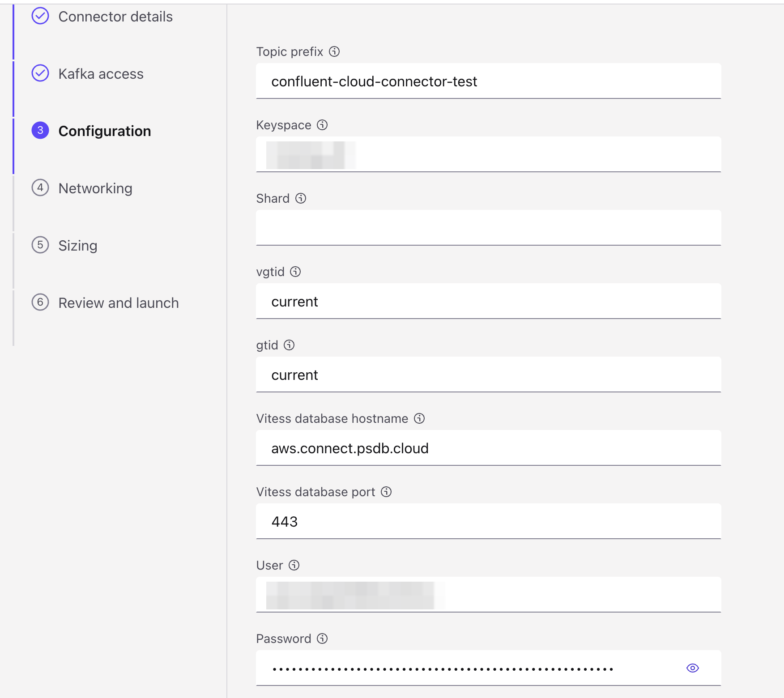Click the Vitess database hostname info icon
The height and width of the screenshot is (698, 784).
coord(419,418)
